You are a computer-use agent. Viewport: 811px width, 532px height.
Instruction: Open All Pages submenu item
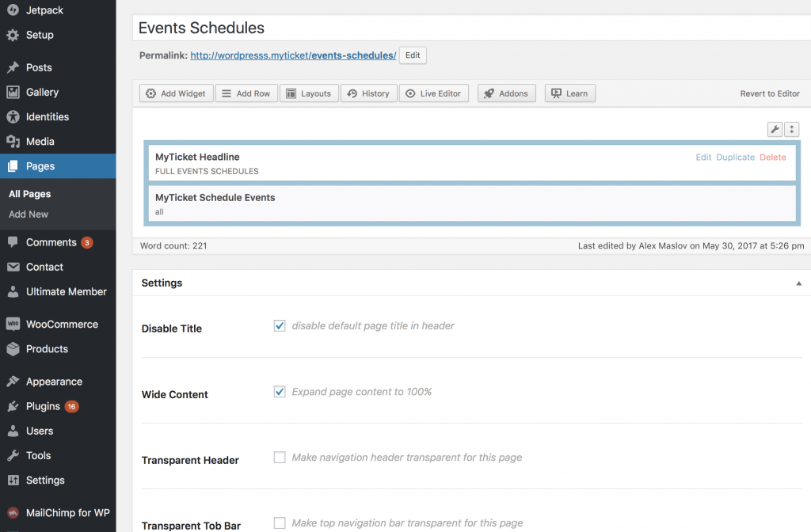point(29,194)
